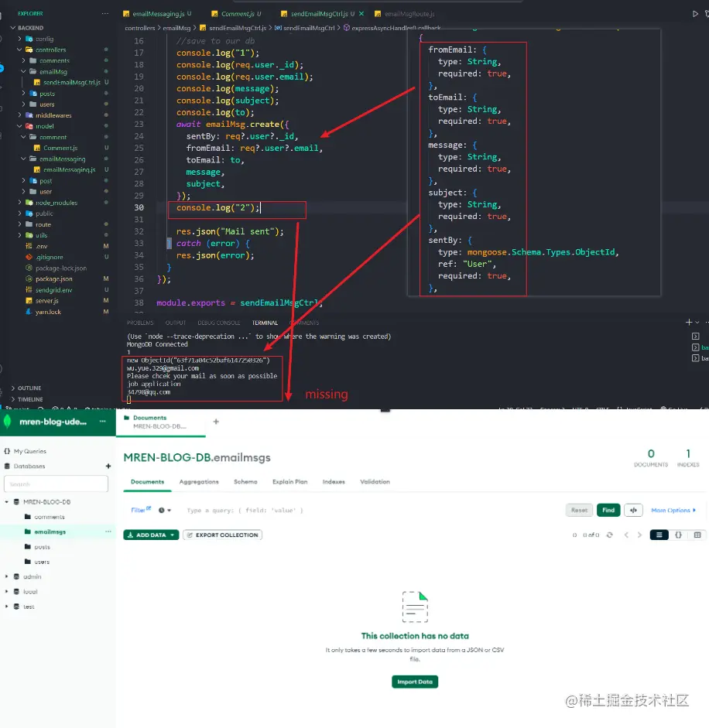Select the TERMINAL panel tab
The image size is (709, 728).
click(x=265, y=323)
